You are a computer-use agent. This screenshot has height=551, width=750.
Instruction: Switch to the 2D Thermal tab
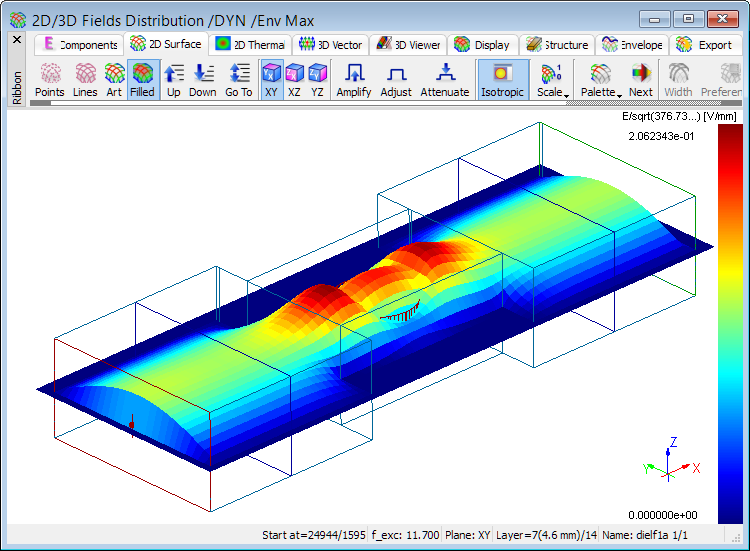250,45
